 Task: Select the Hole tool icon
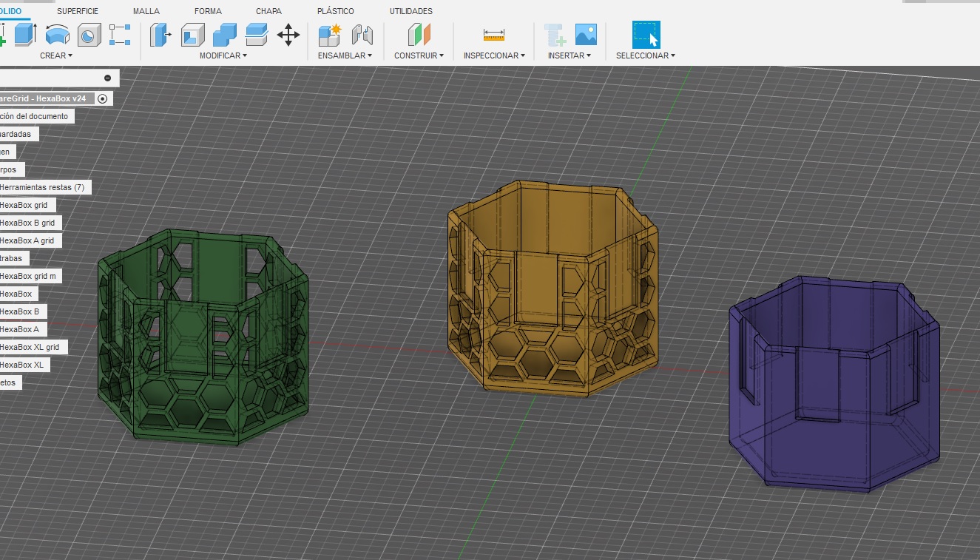point(88,35)
